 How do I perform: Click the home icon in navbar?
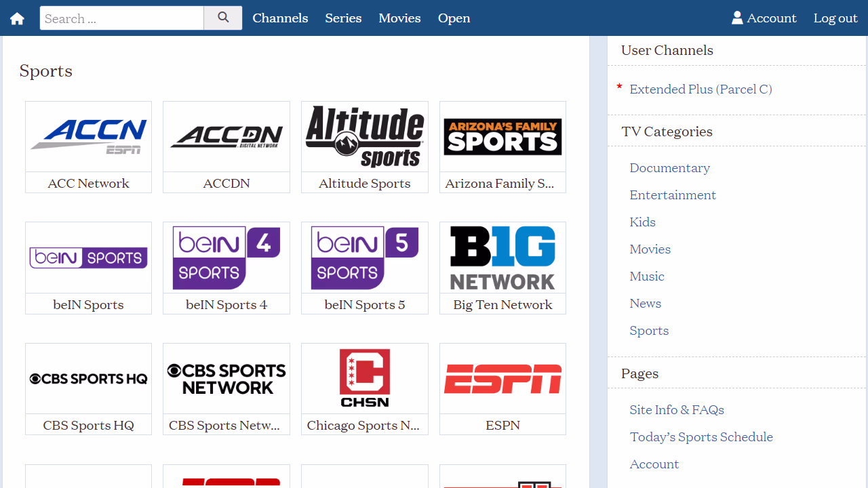click(17, 18)
